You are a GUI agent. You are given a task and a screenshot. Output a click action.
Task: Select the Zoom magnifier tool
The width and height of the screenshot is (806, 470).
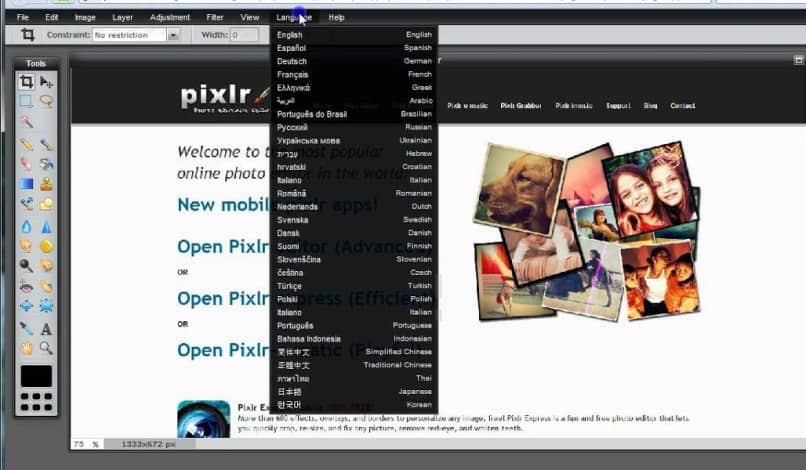point(46,348)
